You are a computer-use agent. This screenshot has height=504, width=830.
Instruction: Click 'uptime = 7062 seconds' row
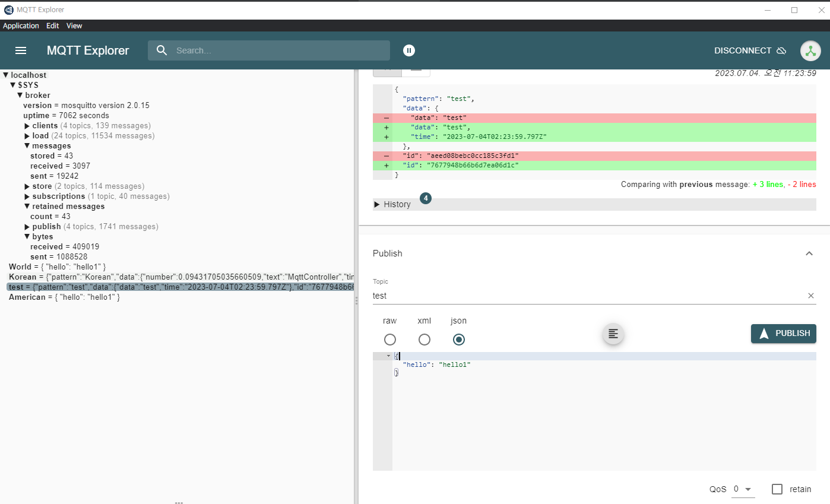pos(66,116)
